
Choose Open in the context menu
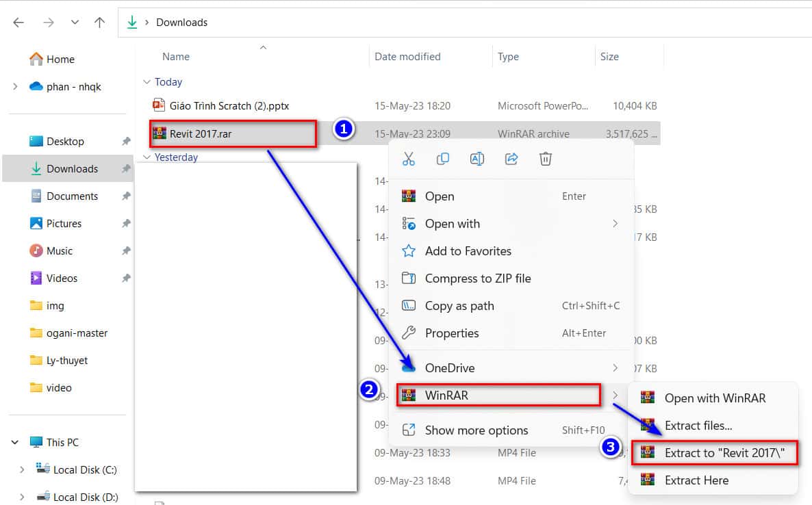(511, 196)
